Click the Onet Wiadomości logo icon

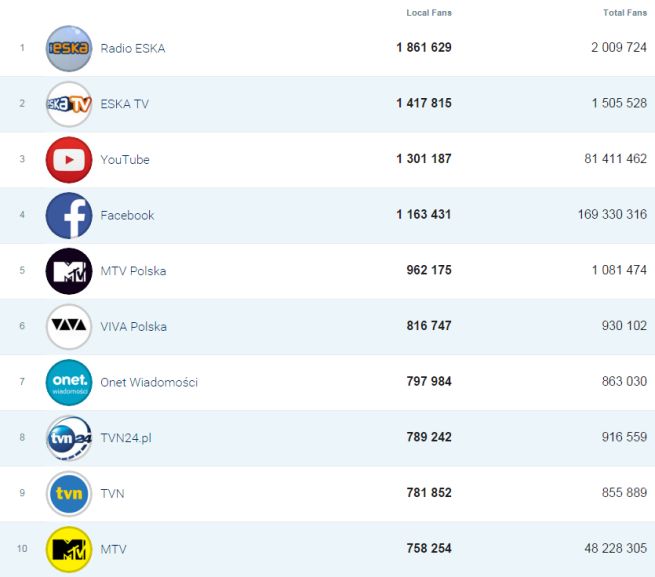(x=68, y=382)
